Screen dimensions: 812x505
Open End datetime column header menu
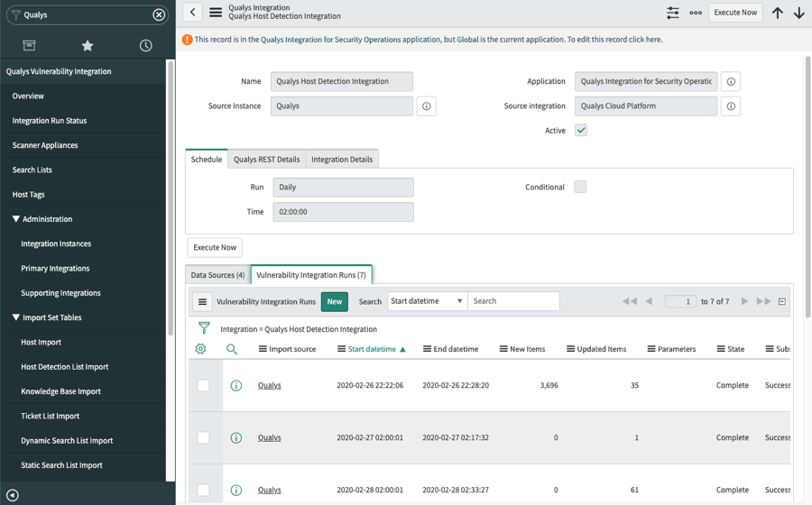pyautogui.click(x=428, y=349)
